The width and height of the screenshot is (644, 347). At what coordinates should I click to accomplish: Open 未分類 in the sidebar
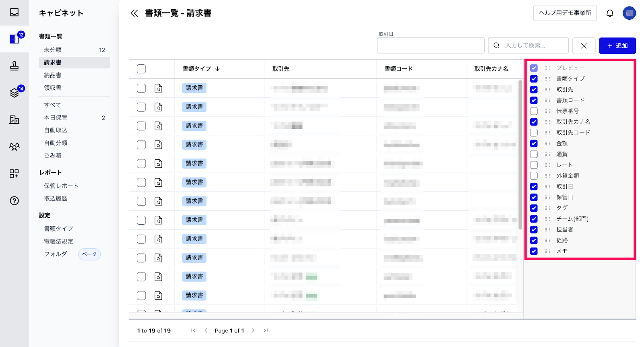[x=74, y=50]
